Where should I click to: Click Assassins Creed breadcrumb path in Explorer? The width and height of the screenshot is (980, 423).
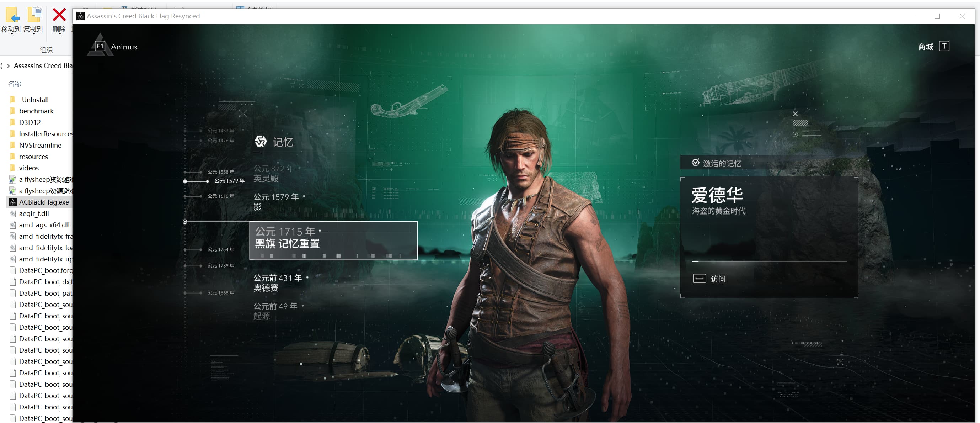(x=43, y=66)
